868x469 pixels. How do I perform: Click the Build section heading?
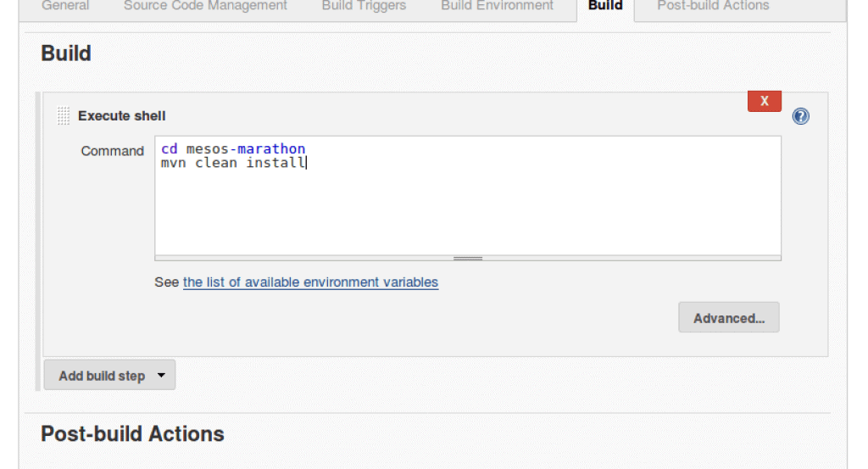66,53
